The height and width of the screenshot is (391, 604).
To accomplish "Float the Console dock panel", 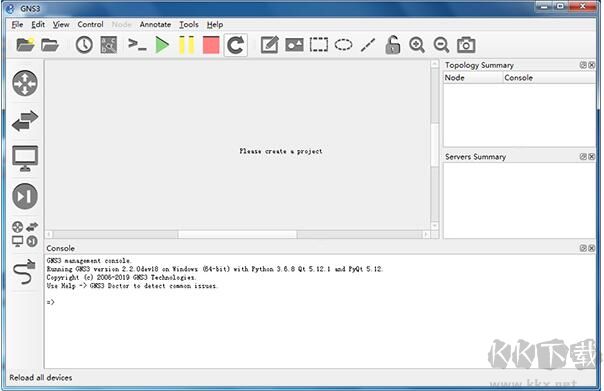I will point(583,248).
